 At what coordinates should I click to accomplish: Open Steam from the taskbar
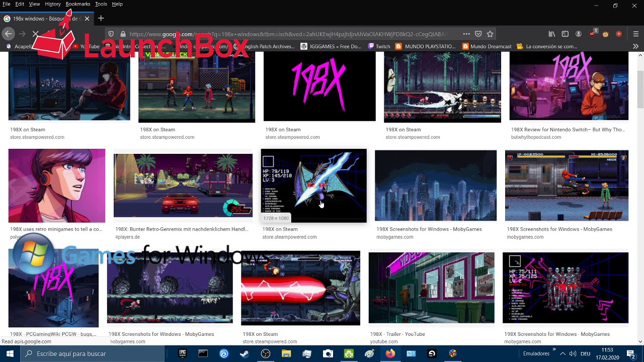(245, 353)
